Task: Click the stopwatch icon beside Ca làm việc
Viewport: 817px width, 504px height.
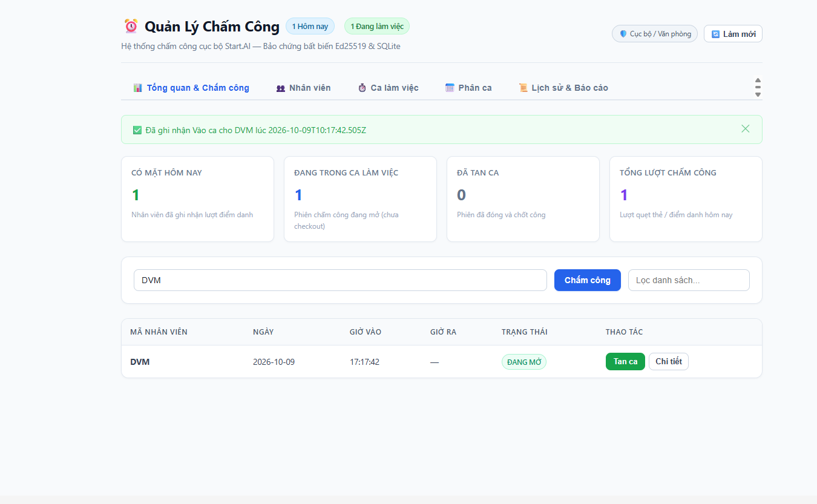Action: [363, 88]
